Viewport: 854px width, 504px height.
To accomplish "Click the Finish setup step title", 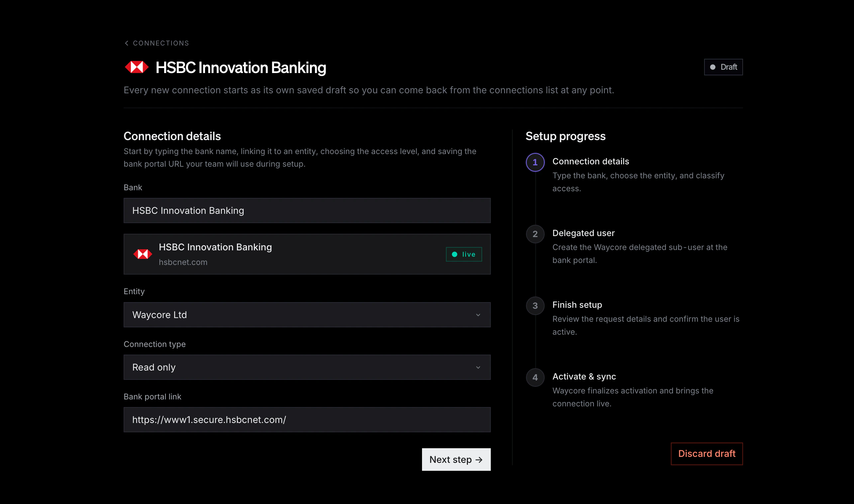I will 577,305.
